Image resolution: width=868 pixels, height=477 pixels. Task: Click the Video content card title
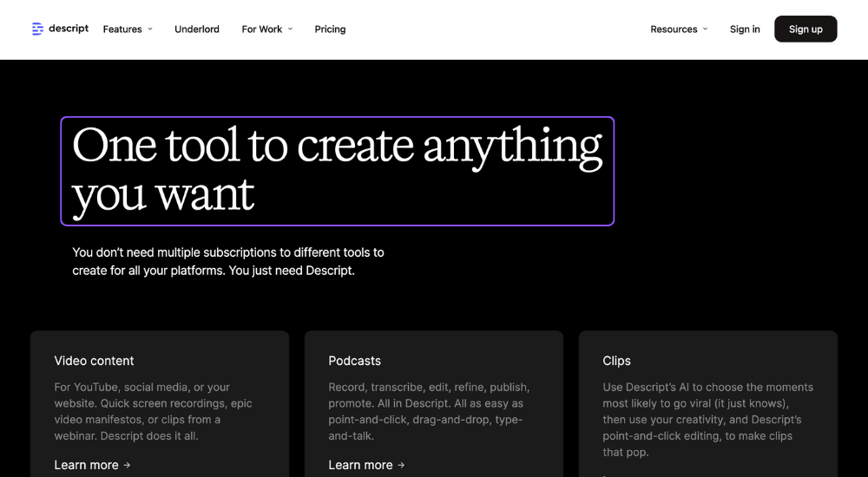94,361
